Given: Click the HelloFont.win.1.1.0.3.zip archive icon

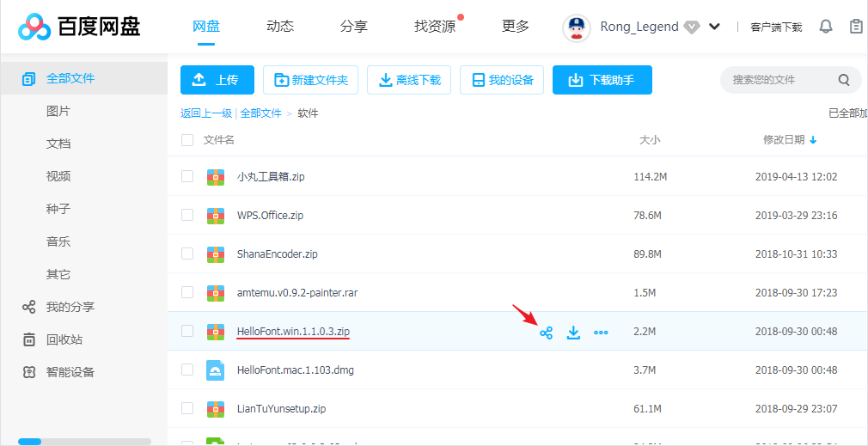Looking at the screenshot, I should click(216, 332).
